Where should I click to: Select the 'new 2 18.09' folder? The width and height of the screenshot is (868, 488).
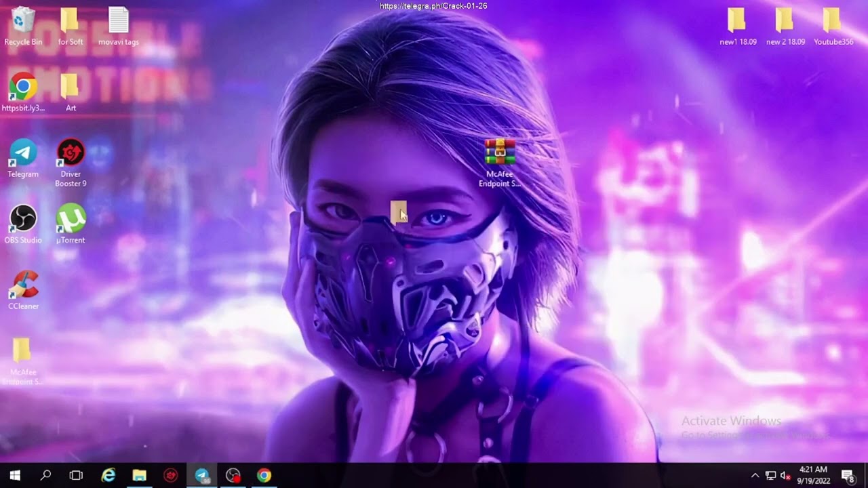click(x=785, y=26)
